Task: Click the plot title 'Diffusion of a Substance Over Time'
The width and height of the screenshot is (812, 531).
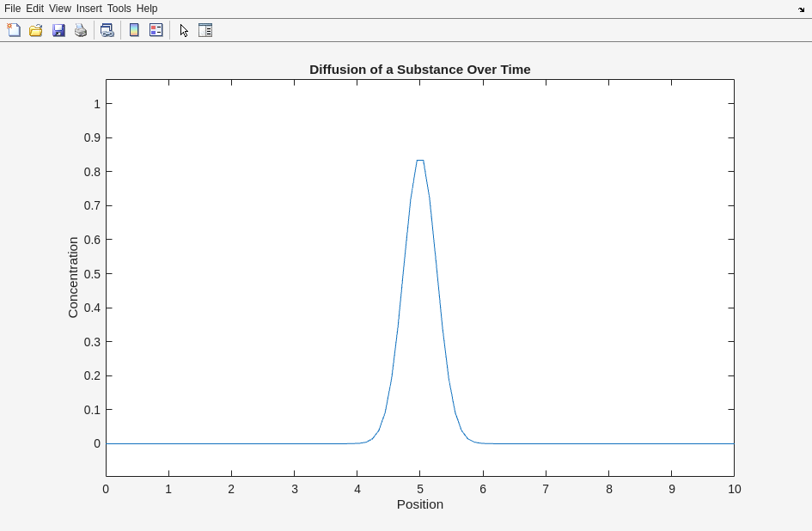Action: point(419,70)
